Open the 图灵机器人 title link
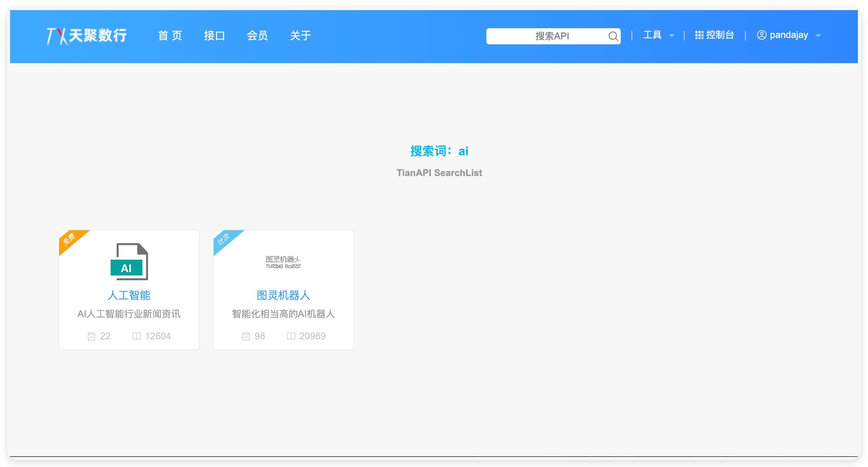Image resolution: width=868 pixels, height=467 pixels. [x=283, y=295]
